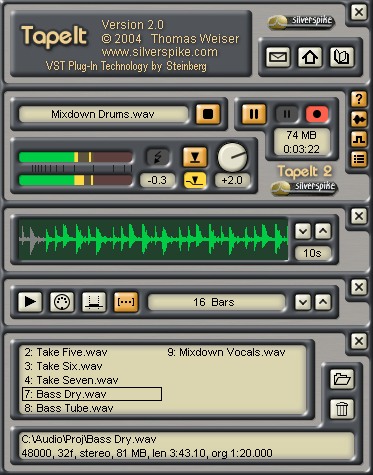373x475 pixels.
Task: Click the gain knob
Action: click(232, 157)
